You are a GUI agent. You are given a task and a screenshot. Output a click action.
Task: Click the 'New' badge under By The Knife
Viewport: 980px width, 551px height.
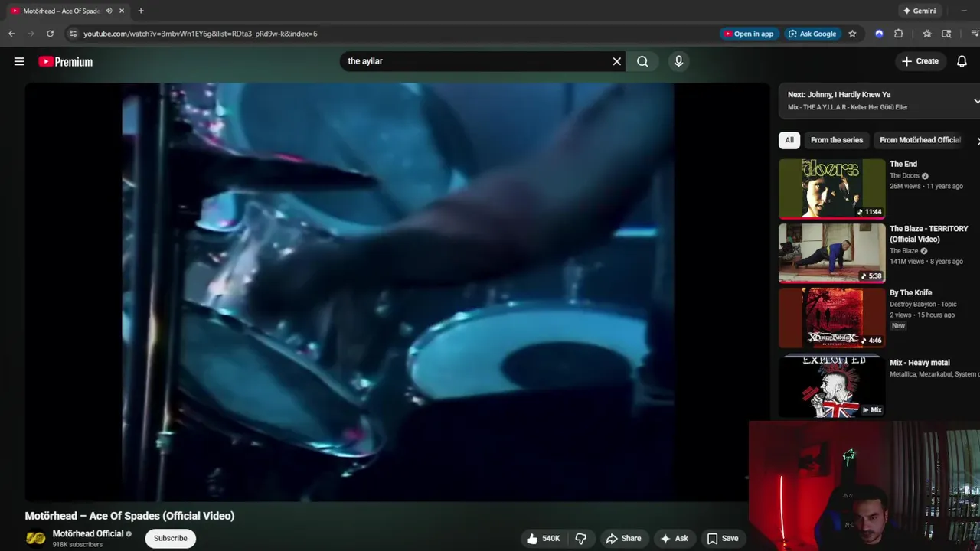[x=898, y=325]
